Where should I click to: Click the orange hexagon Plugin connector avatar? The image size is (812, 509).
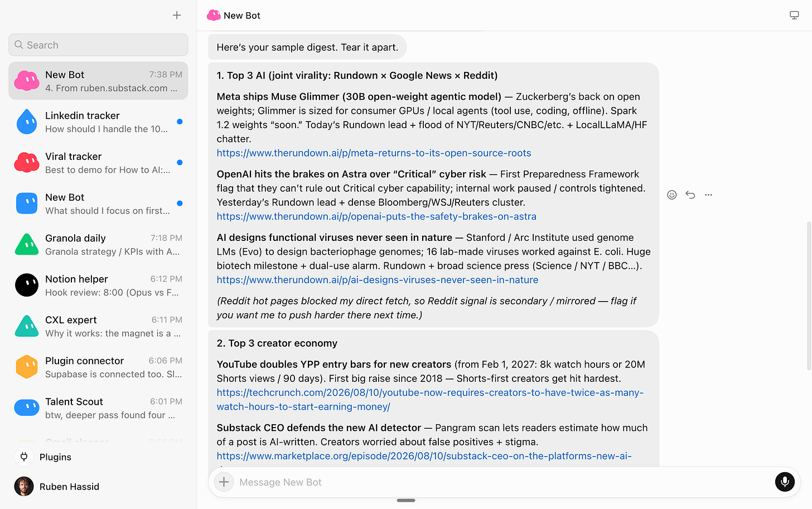[27, 367]
